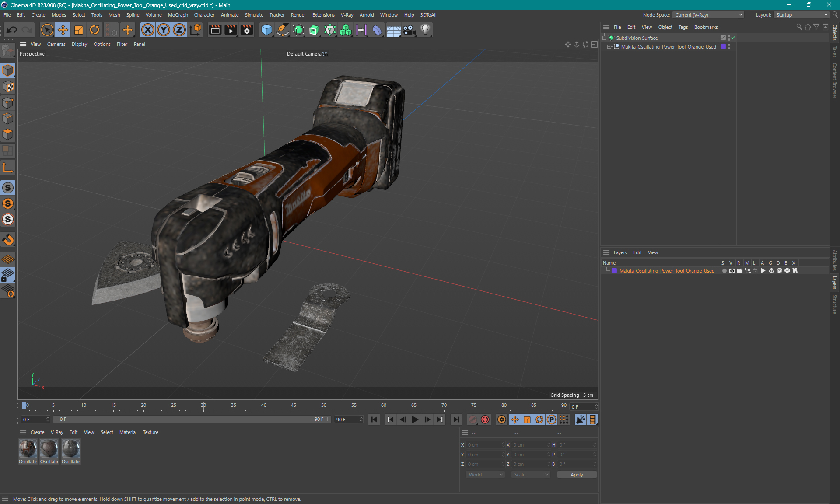Screen dimensions: 840x504
Task: Add a Light object
Action: (x=425, y=30)
